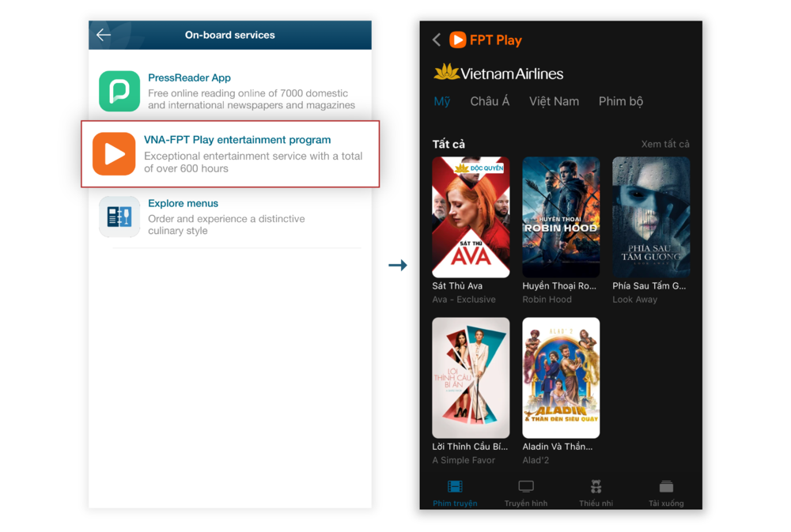Open the PressReader App icon

click(x=119, y=91)
